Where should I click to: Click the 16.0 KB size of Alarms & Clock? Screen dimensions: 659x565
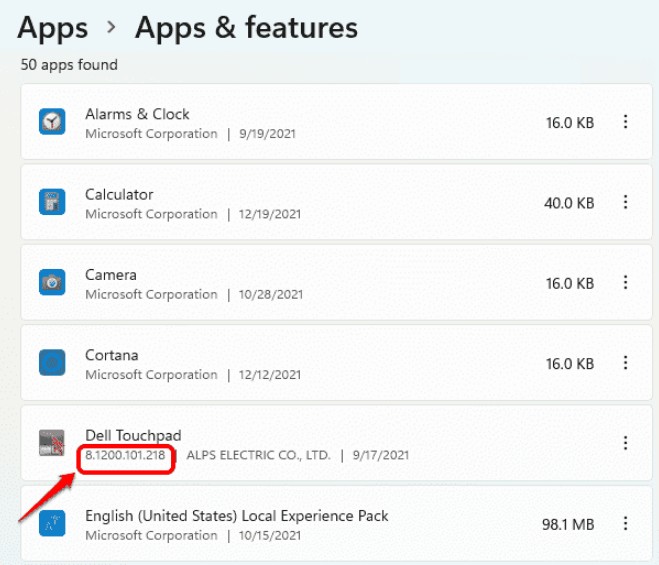[x=570, y=123]
